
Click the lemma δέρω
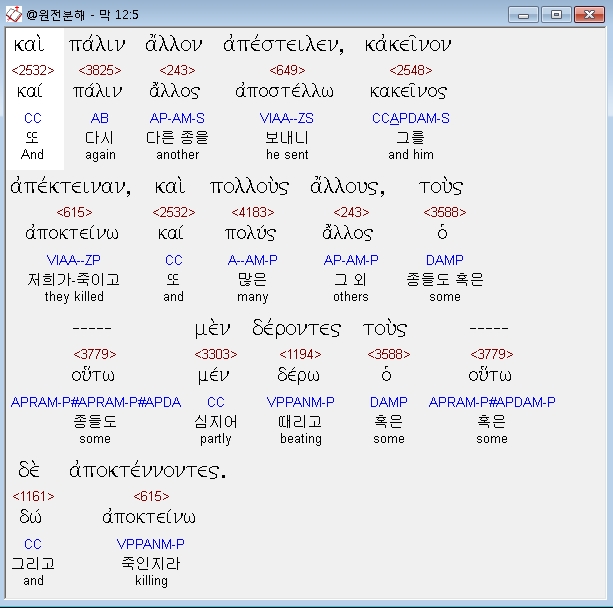click(x=298, y=375)
